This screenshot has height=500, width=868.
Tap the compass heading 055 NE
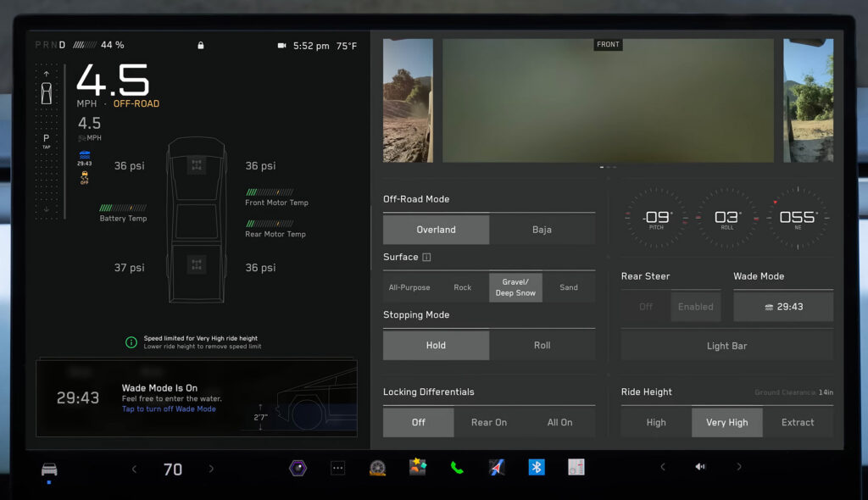click(798, 218)
